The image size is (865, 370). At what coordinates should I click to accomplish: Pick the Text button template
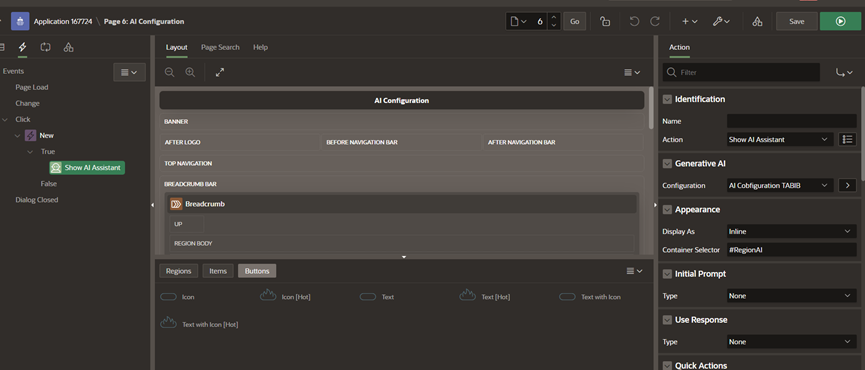pyautogui.click(x=377, y=297)
